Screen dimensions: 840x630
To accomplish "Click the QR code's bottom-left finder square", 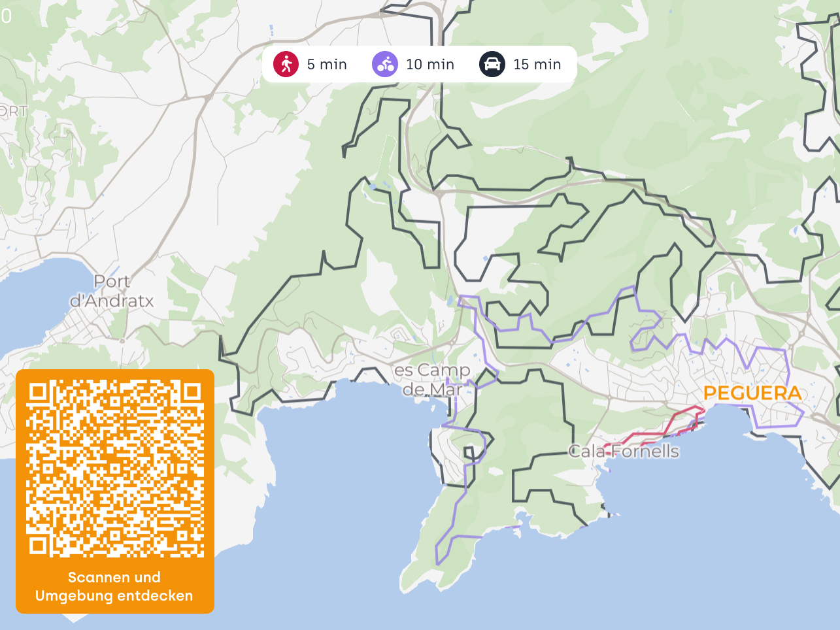I will click(x=39, y=545).
